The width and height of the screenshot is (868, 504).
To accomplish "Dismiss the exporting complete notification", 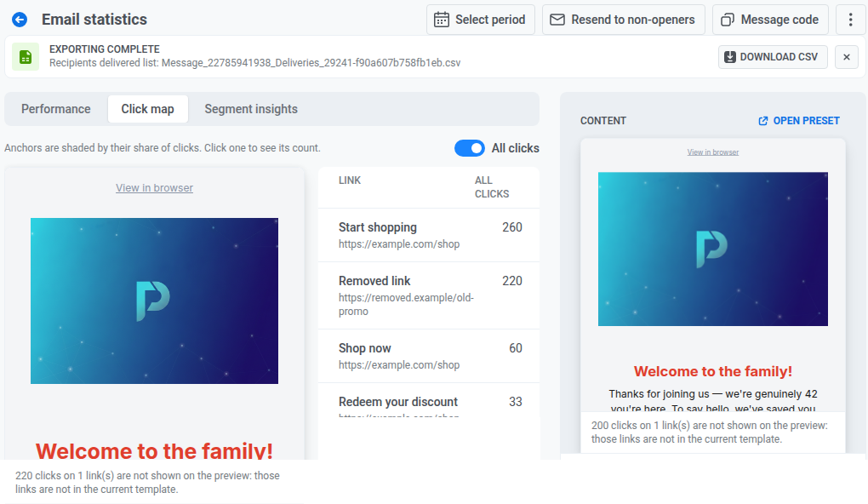I will pos(847,56).
